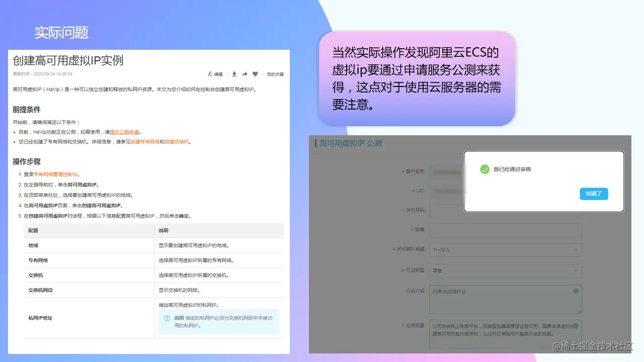Click 我的收藏 in the article toolbar
Image resolution: width=644 pixels, height=362 pixels.
276,74
